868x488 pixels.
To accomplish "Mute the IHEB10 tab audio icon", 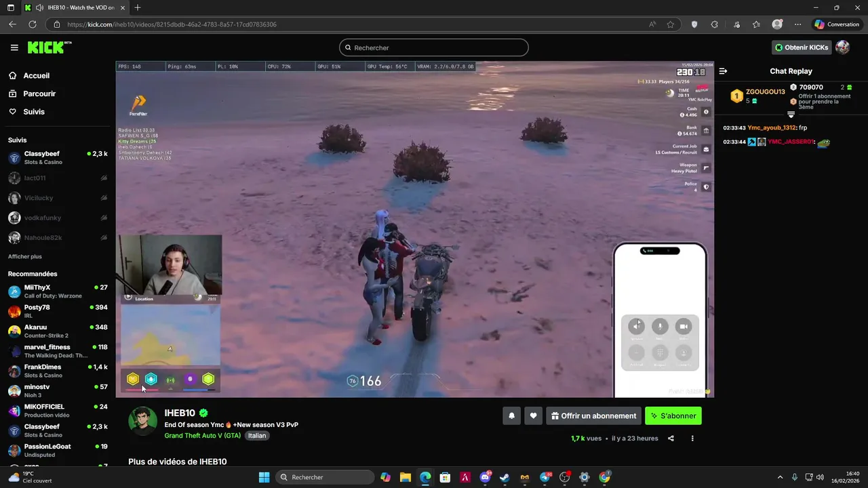I will 39,7.
